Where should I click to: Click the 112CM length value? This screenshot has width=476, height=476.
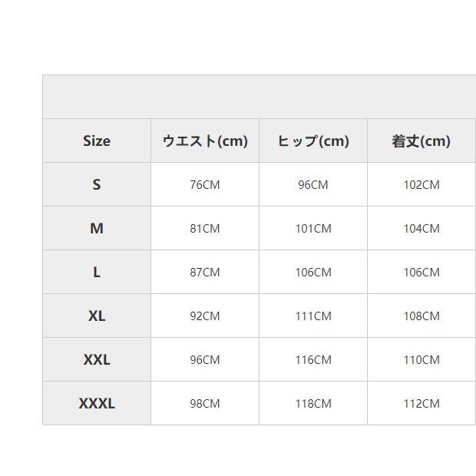tap(421, 404)
